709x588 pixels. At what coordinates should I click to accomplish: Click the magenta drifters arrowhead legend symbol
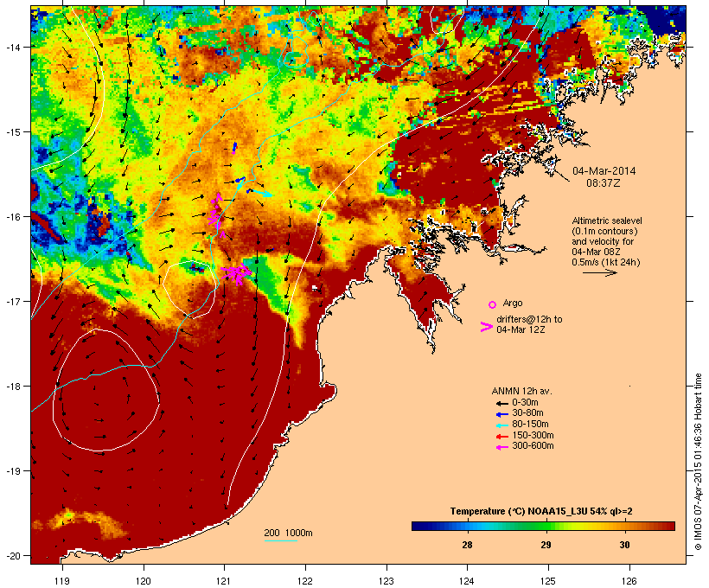click(x=487, y=327)
